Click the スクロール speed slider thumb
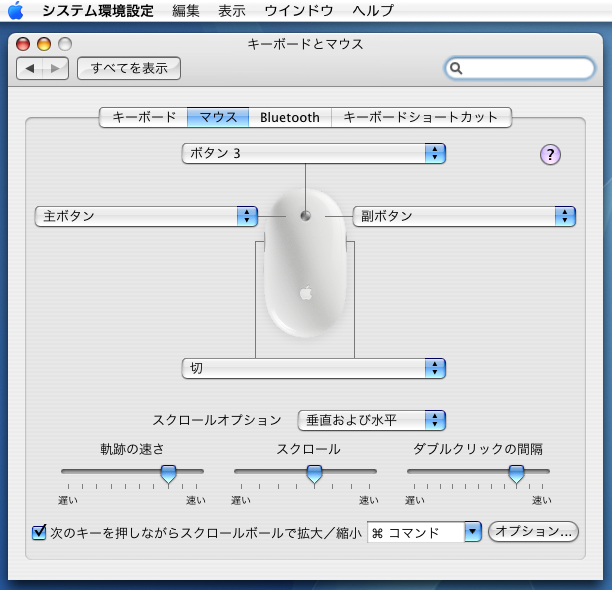The height and width of the screenshot is (590, 612). tap(314, 474)
